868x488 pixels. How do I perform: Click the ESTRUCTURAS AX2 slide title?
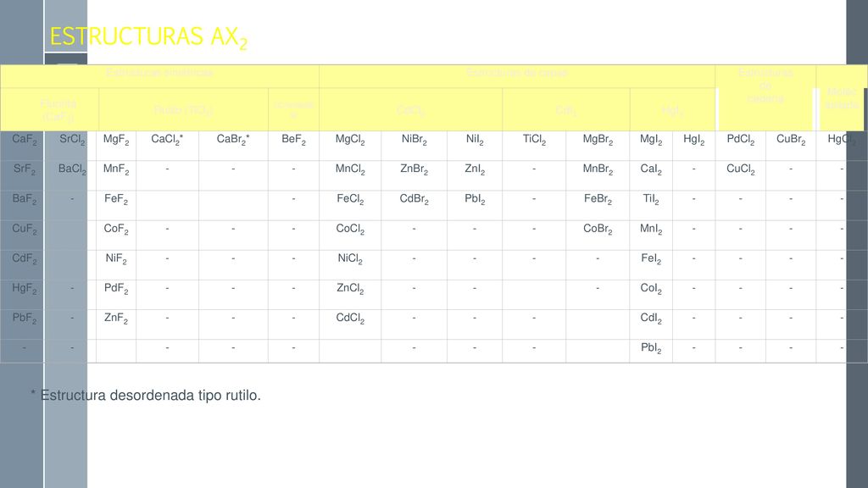148,37
